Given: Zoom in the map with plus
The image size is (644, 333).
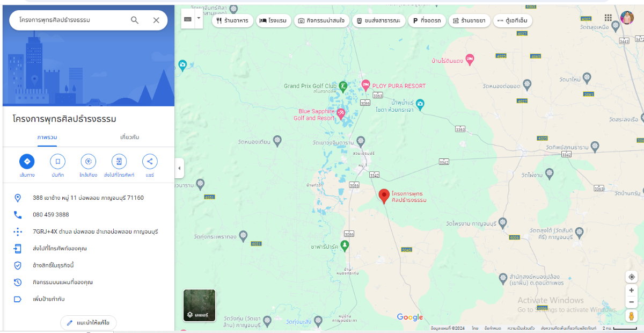Looking at the screenshot, I should 632,291.
